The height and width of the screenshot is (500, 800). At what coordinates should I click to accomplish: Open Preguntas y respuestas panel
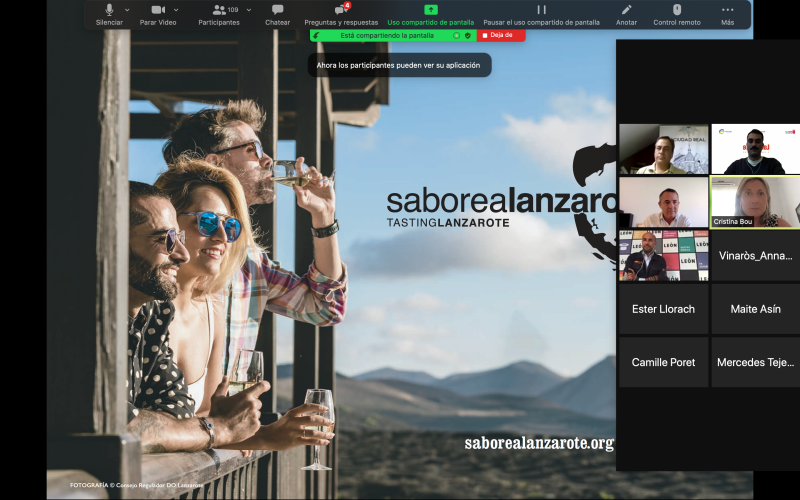[x=342, y=10]
